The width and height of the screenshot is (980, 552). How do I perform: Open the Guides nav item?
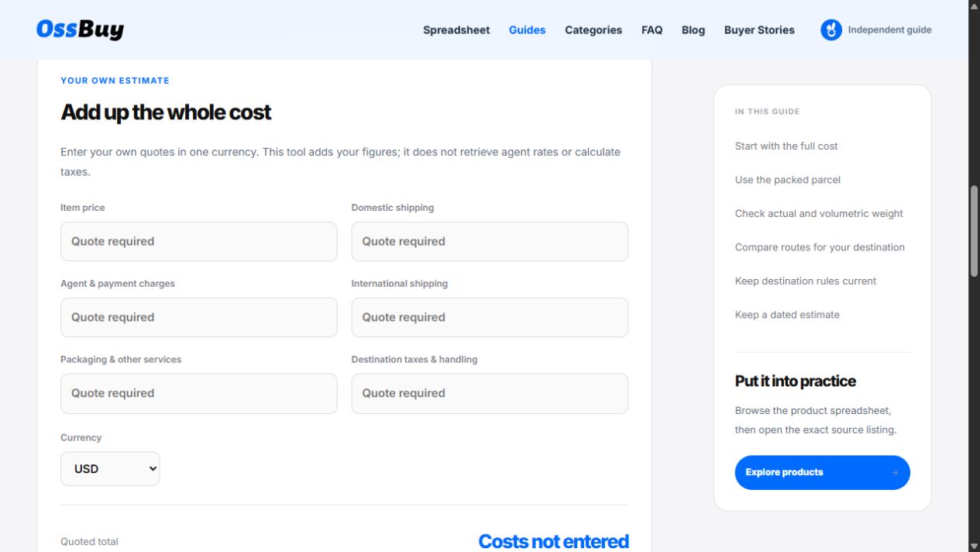tap(527, 29)
